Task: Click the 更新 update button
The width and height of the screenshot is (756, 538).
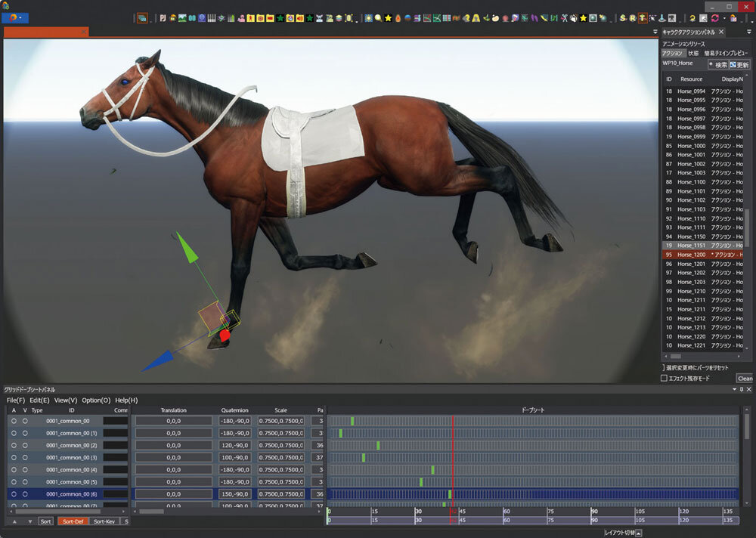Action: (739, 64)
